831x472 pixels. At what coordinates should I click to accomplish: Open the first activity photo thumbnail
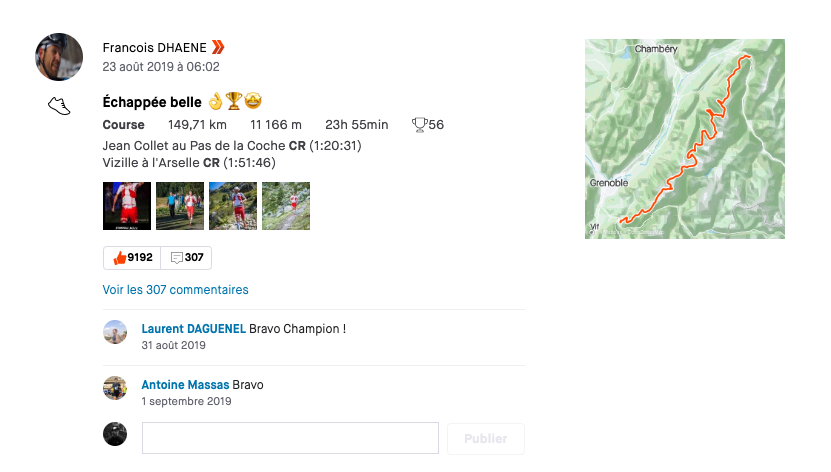127,206
